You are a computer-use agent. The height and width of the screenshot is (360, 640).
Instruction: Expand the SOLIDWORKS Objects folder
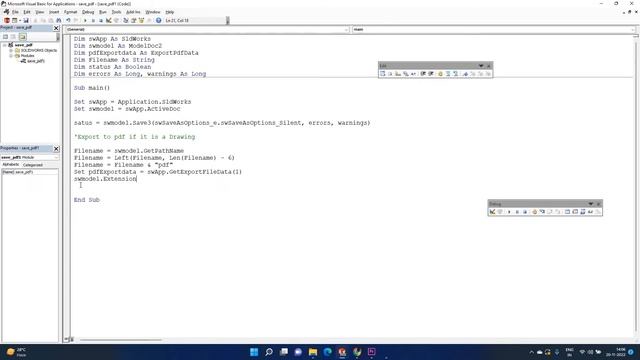[11, 50]
